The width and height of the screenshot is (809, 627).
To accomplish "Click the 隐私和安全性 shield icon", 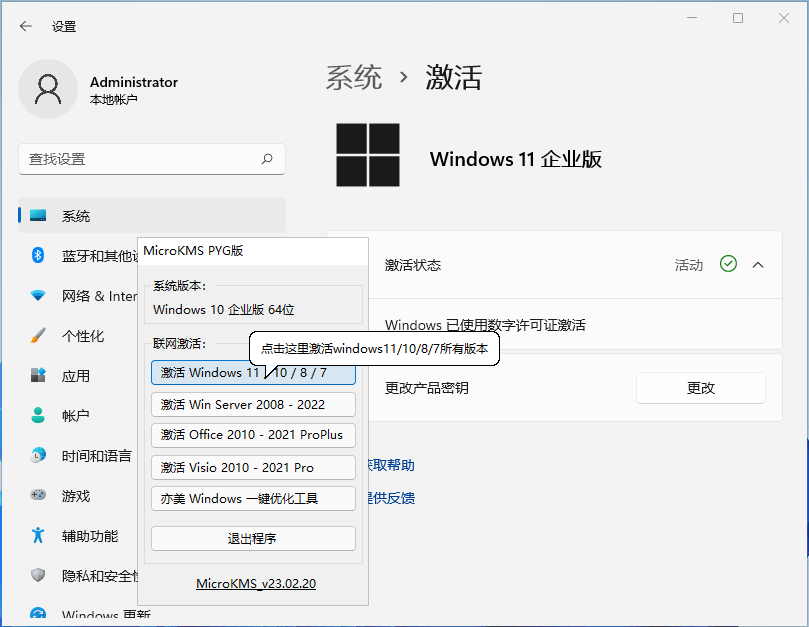I will 38,575.
